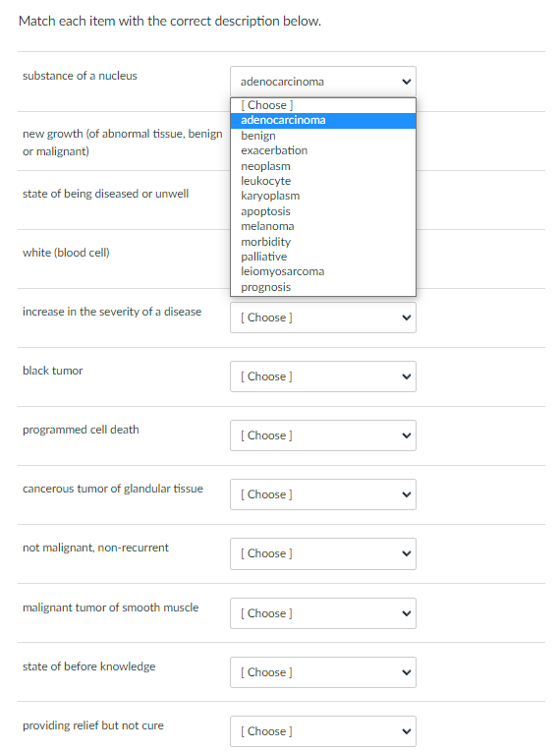This screenshot has width=560, height=752.
Task: Open dropdown for 'increase in the severity of a disease'
Action: [x=322, y=318]
